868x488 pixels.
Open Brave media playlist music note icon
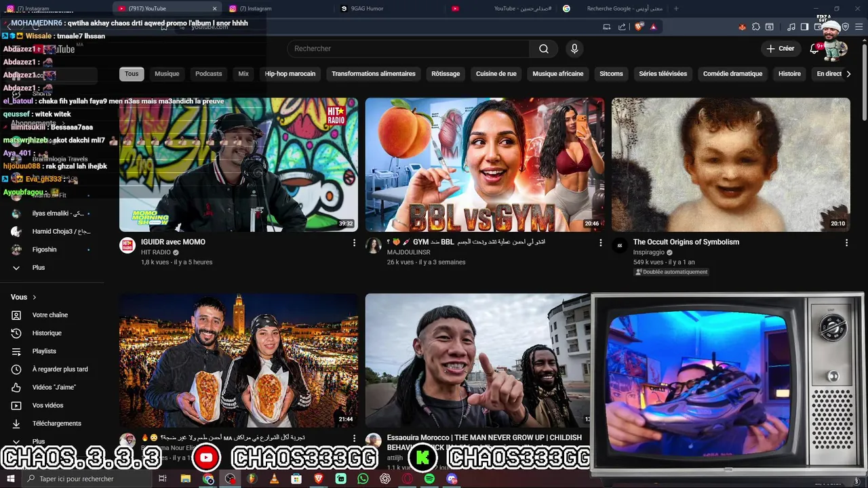(x=791, y=27)
